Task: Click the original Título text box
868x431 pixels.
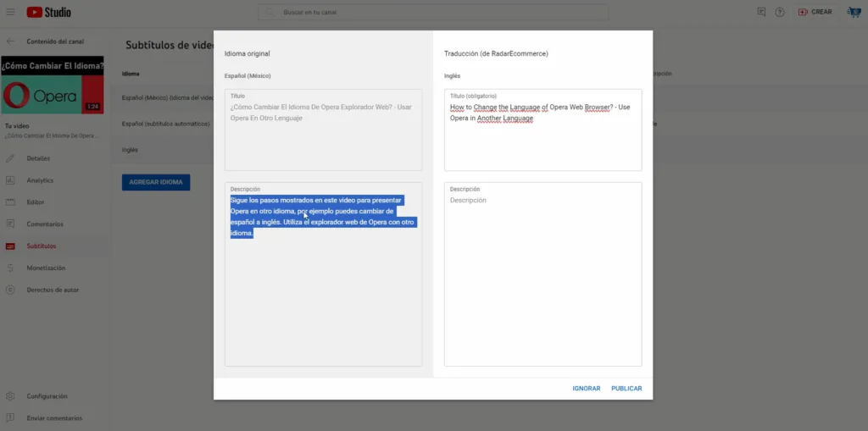Action: coord(323,130)
